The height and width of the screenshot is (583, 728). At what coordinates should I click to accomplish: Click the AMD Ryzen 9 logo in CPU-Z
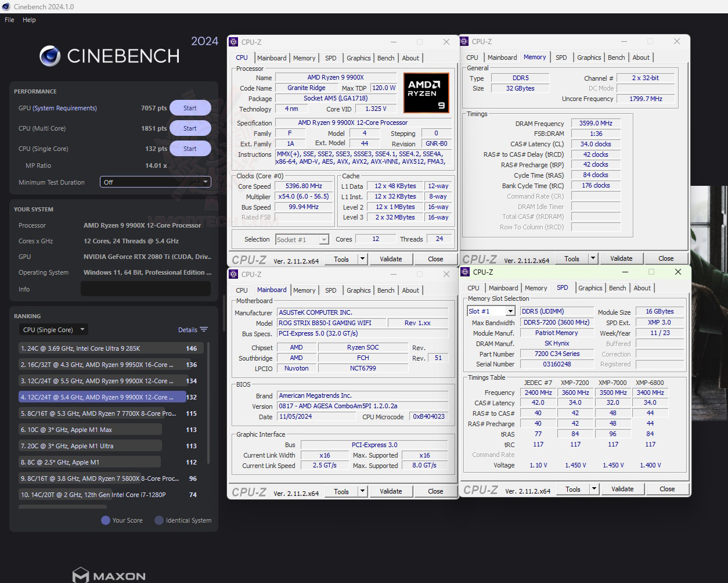pyautogui.click(x=426, y=92)
